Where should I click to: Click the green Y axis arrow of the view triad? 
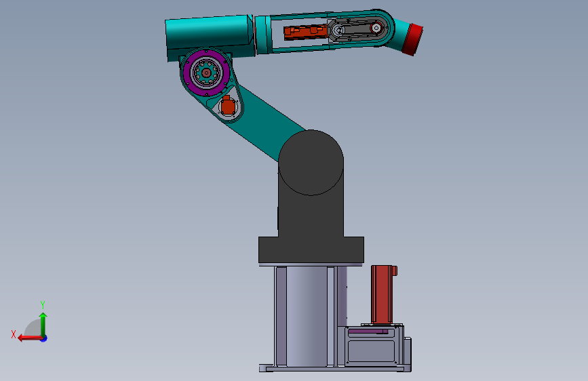pos(43,324)
